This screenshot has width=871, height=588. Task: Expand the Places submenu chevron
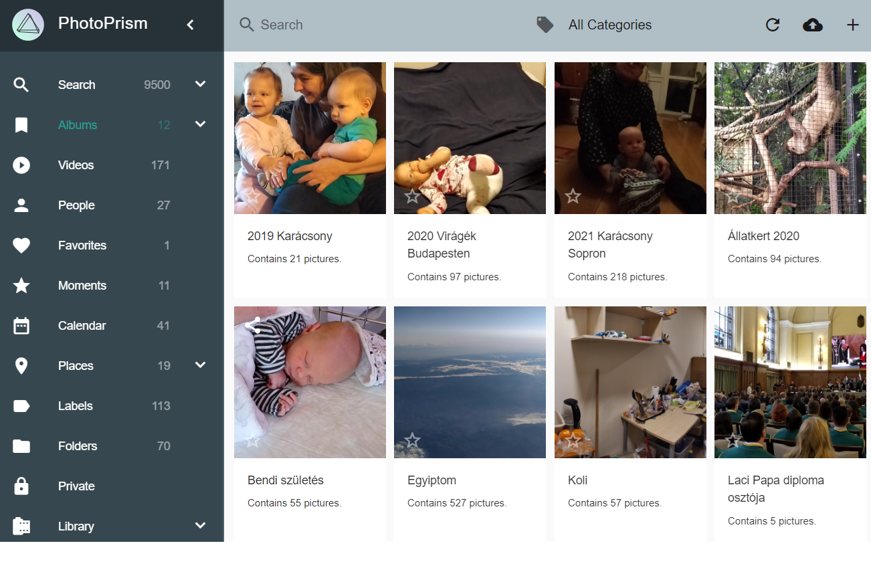coord(200,365)
